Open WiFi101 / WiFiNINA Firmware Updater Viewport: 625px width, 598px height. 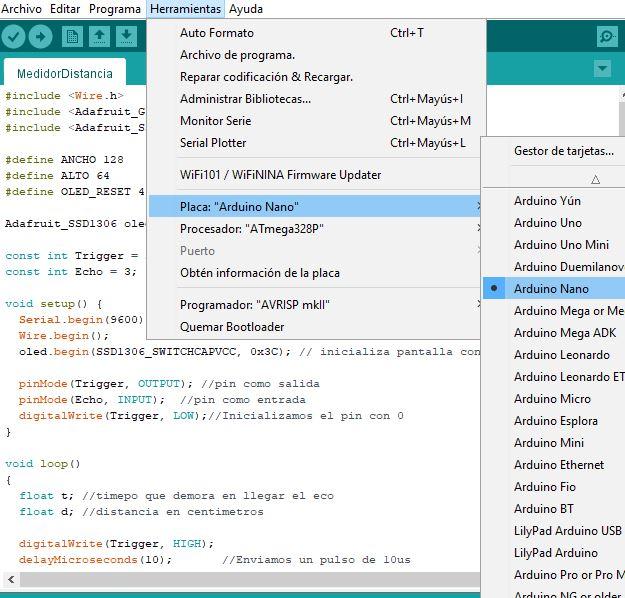pyautogui.click(x=314, y=175)
